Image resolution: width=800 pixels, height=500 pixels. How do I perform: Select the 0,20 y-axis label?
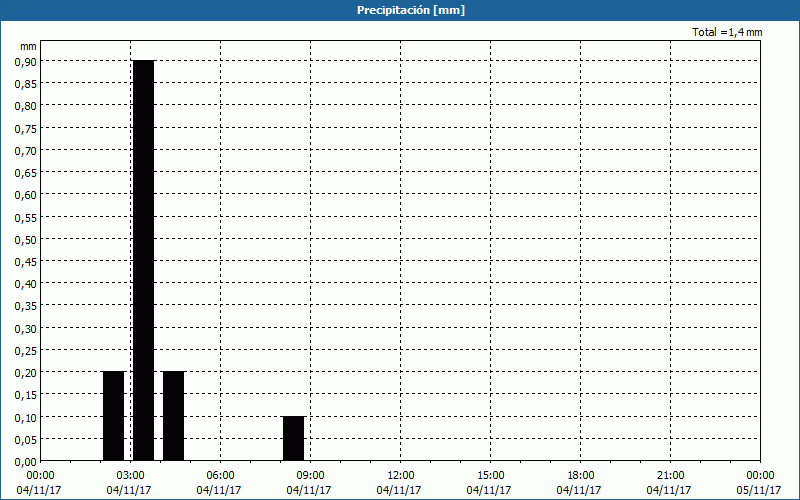point(26,372)
